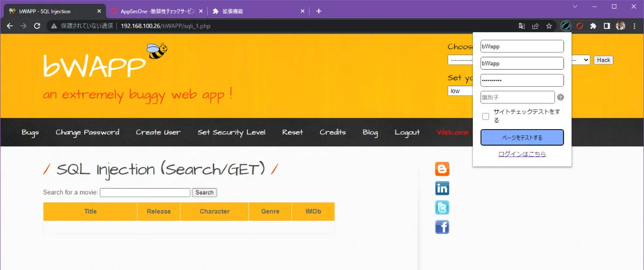
Task: Click the red AppSecOne extension icon
Action: (x=580, y=26)
